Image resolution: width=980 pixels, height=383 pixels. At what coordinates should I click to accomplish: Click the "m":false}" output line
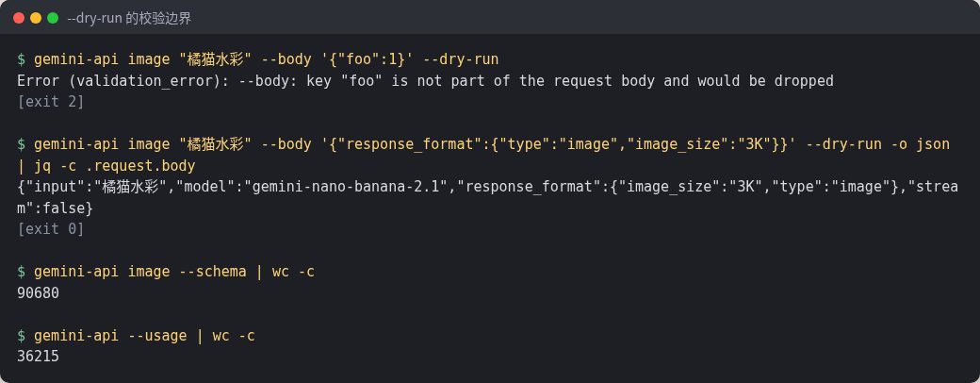pos(55,208)
